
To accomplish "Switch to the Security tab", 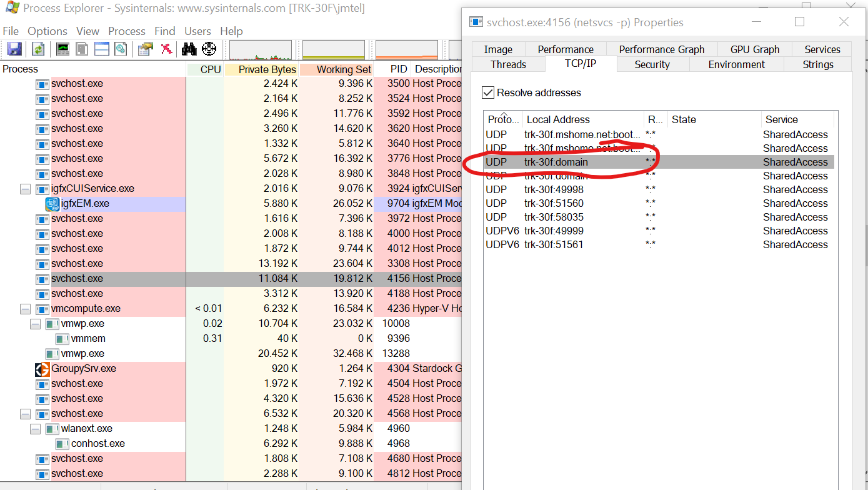I will (x=652, y=64).
